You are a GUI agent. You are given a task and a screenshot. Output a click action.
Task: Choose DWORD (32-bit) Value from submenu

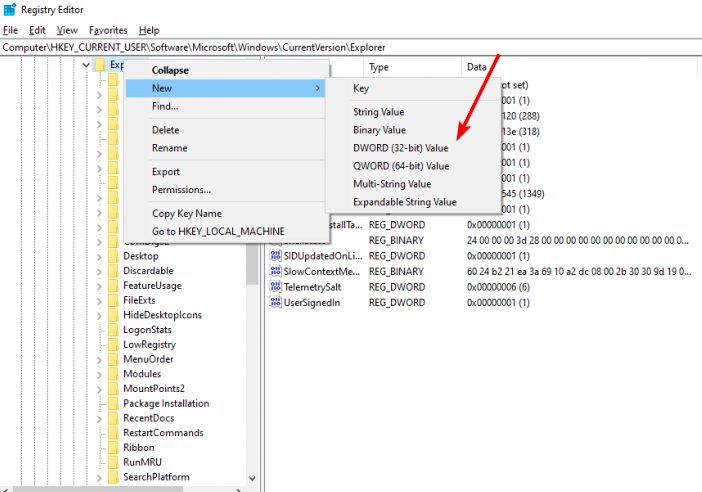click(400, 148)
